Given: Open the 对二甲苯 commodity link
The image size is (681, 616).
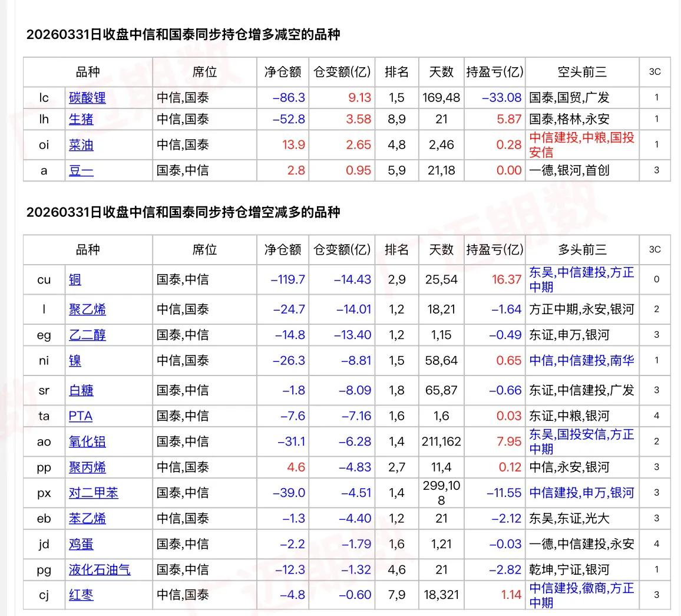Looking at the screenshot, I should click(94, 493).
